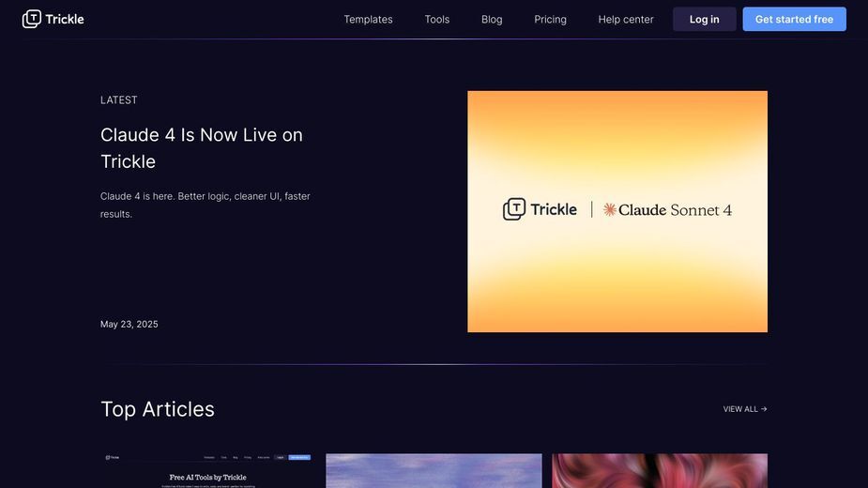Screen dimensions: 868x488
Task: Click the Claude starburst icon in banner
Action: pos(610,209)
